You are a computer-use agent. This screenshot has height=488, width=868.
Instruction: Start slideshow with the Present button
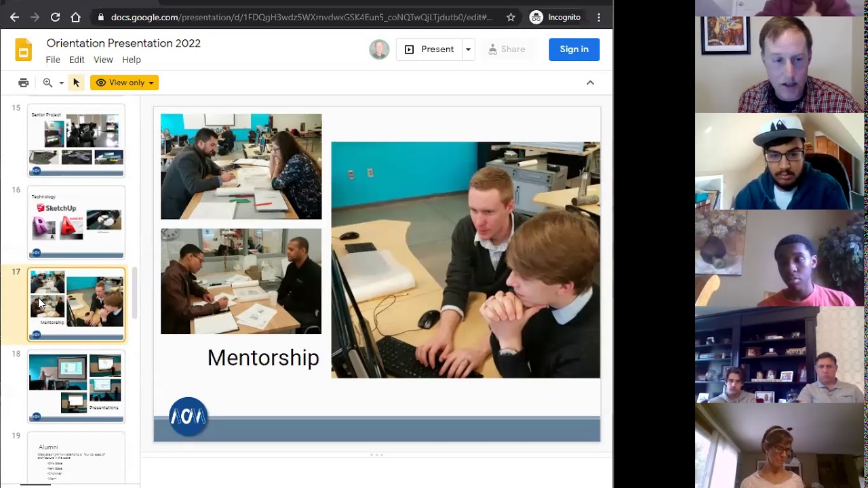[x=429, y=49]
